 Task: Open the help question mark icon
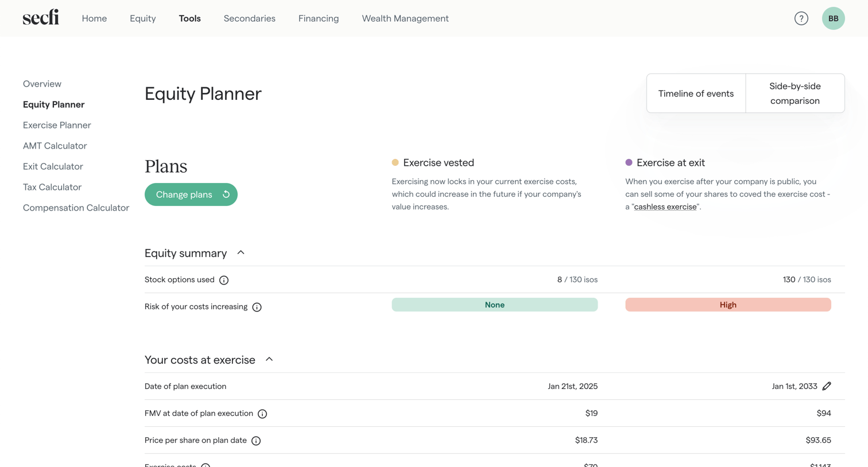point(801,18)
